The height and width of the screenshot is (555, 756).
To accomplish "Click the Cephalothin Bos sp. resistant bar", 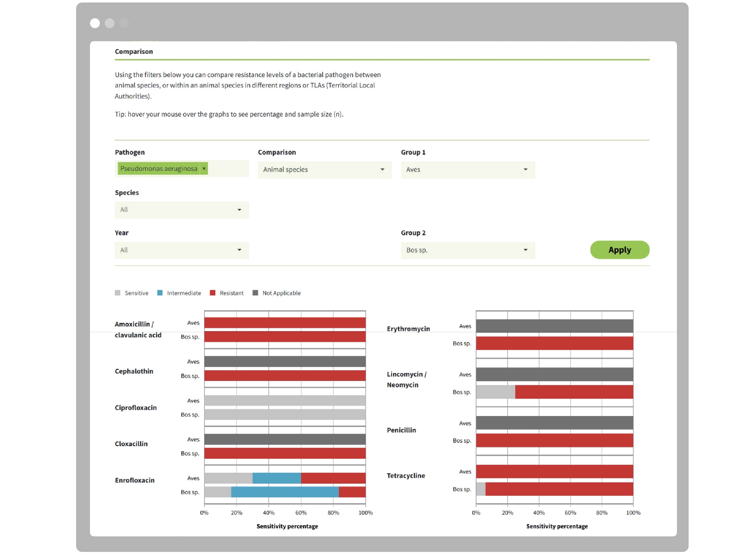I will 285,376.
